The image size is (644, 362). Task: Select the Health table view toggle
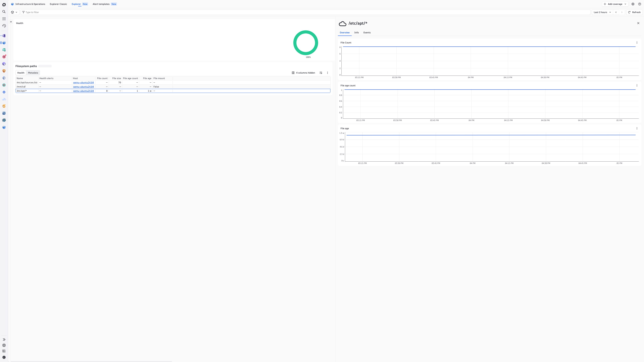pos(21,73)
